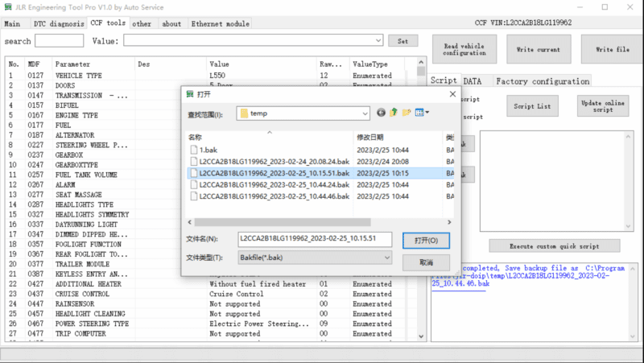Expand the look-in folder dropdown

click(365, 113)
